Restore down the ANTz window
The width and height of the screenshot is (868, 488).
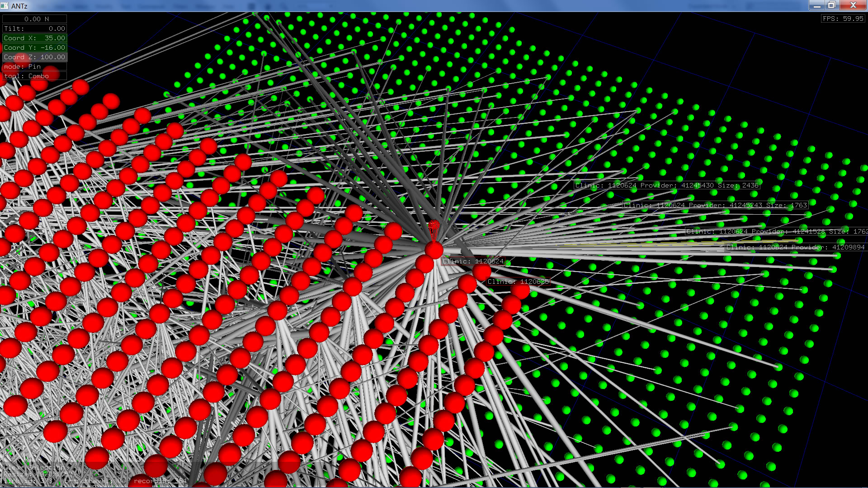tap(831, 5)
